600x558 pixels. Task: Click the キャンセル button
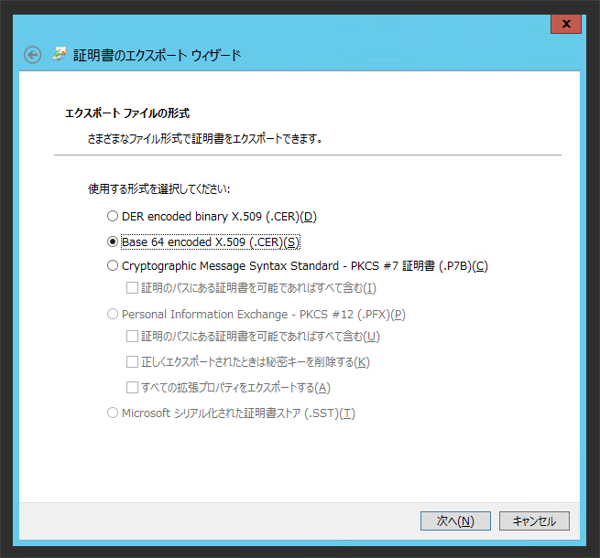[x=534, y=521]
